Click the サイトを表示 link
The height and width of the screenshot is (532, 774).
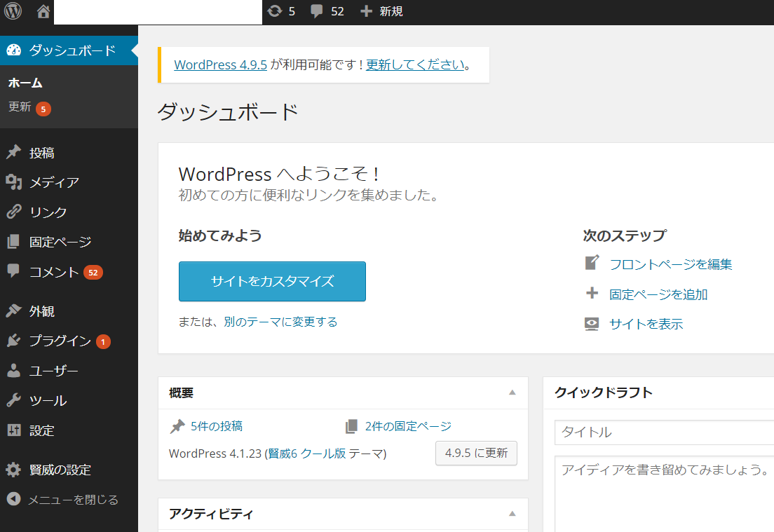646,324
